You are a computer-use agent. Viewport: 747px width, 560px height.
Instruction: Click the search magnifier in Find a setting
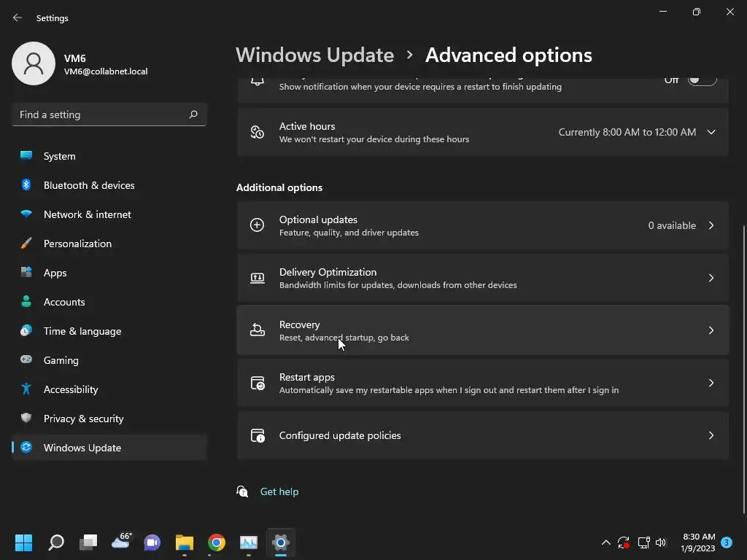tap(193, 114)
